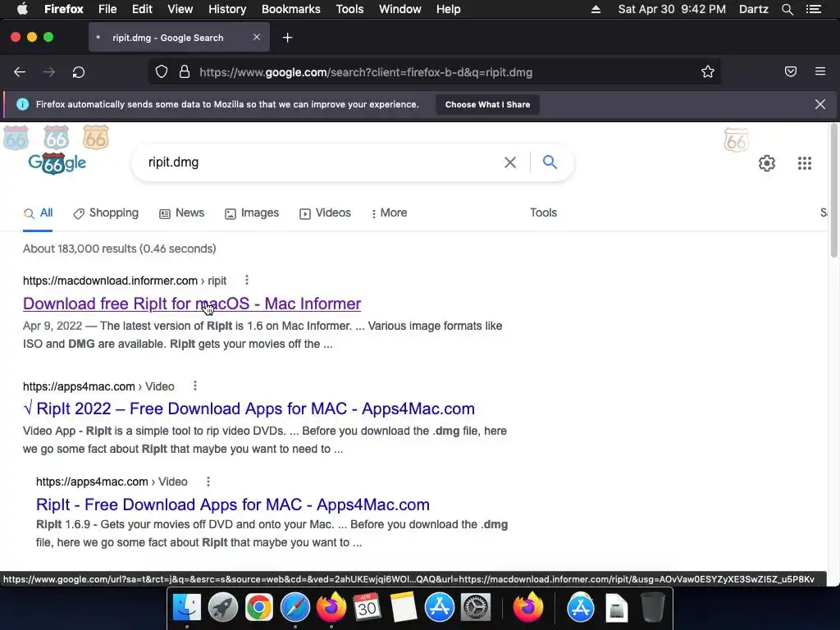Viewport: 840px width, 630px height.
Task: Open options for first apps4mac.com result
Action: click(195, 386)
